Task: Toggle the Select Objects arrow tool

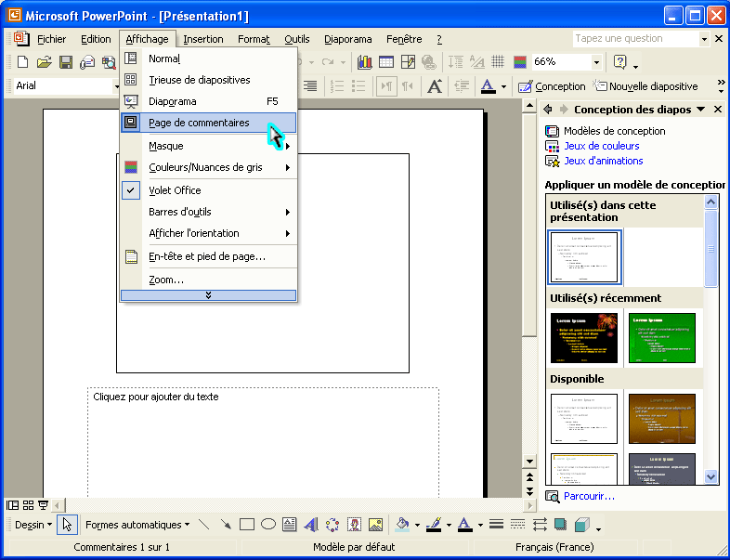Action: coord(67,525)
